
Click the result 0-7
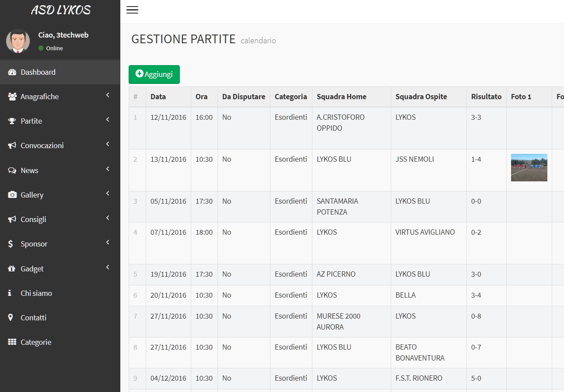[476, 347]
